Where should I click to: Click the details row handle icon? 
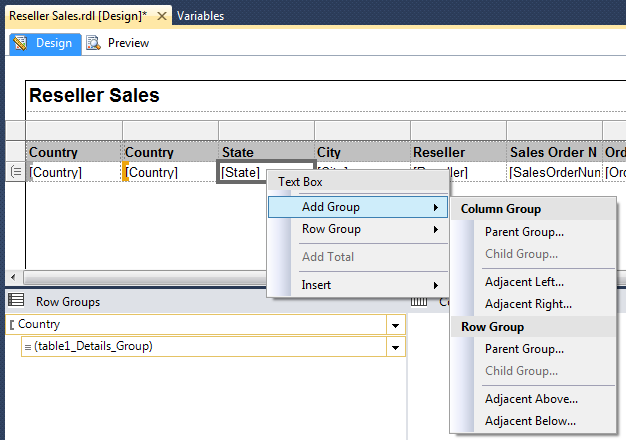click(x=15, y=172)
